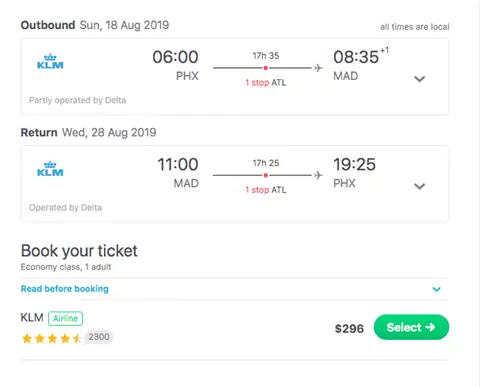Click the 2300 reviews count badge

99,337
